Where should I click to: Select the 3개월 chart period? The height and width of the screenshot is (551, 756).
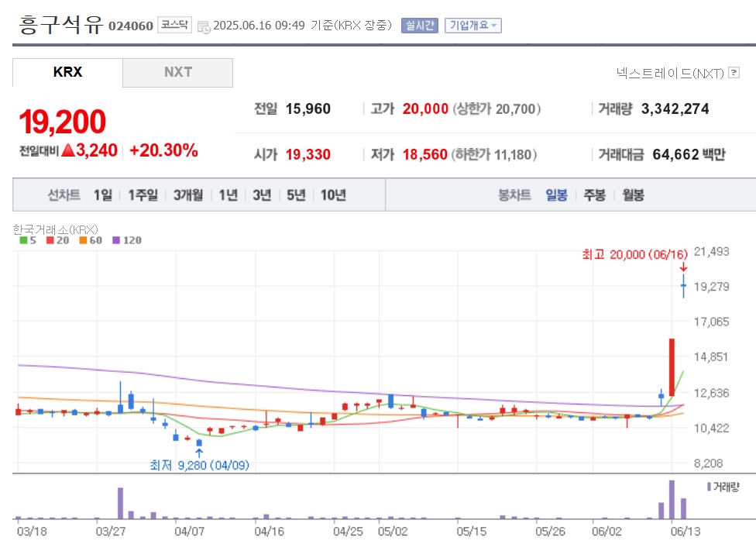(188, 195)
